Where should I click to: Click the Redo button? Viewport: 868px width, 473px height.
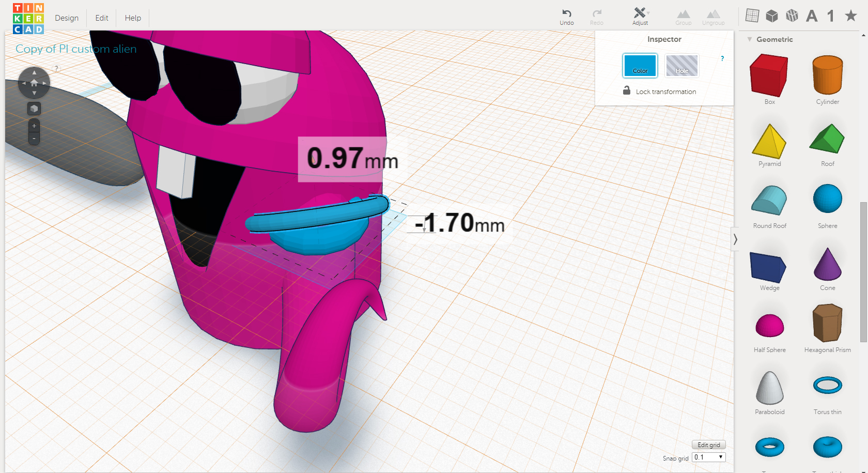[x=597, y=17]
